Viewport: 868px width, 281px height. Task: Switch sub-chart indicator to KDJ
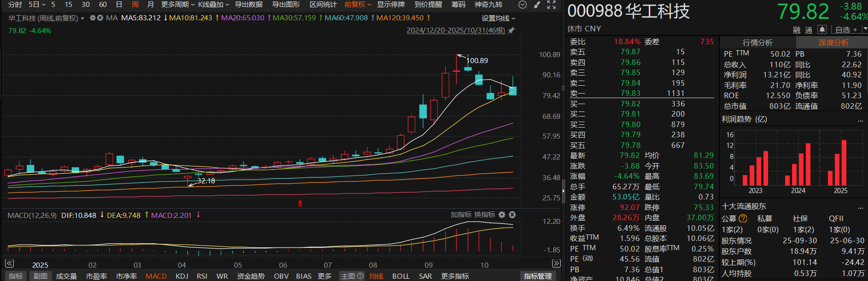point(182,276)
